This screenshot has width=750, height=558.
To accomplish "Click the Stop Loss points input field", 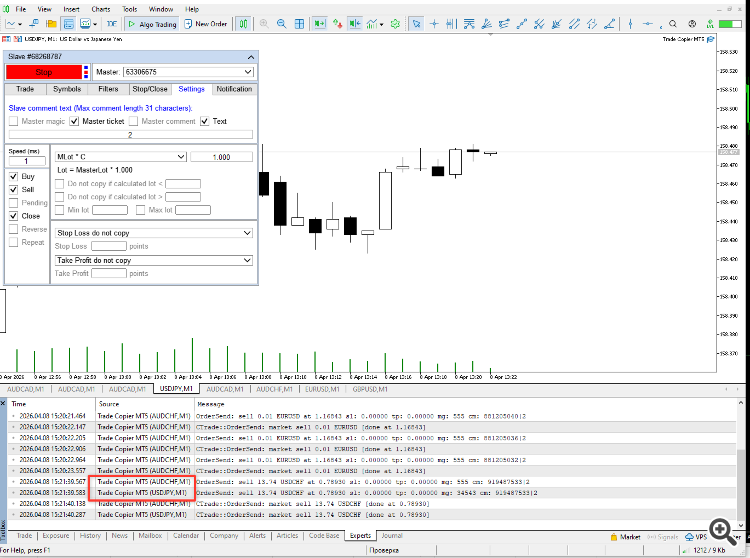I will point(109,246).
